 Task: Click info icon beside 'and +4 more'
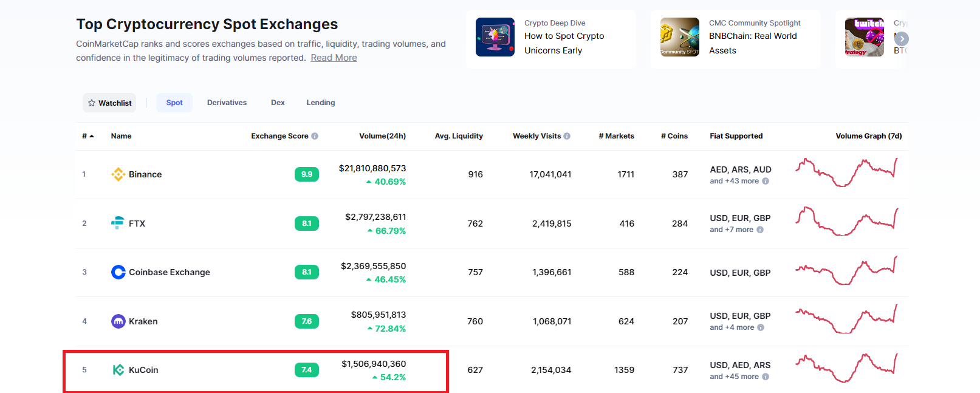pos(761,327)
